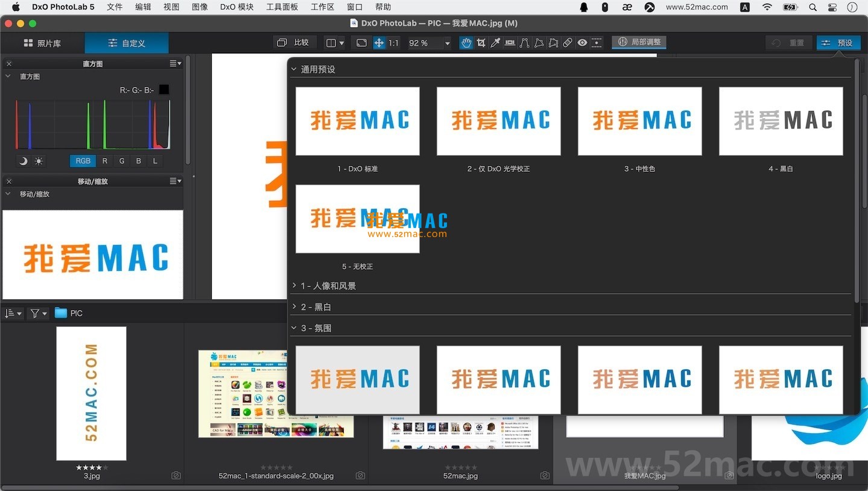Pick the white balance eyedropper tool
The width and height of the screenshot is (868, 491).
point(495,43)
